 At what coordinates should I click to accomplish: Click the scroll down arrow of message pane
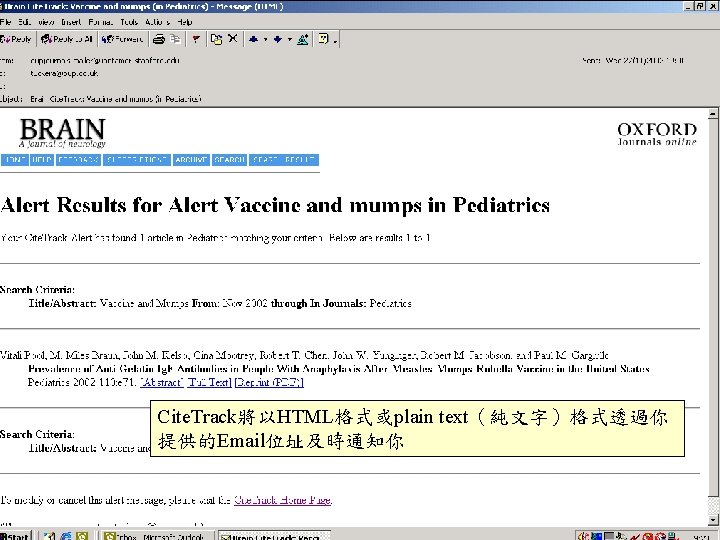713,520
